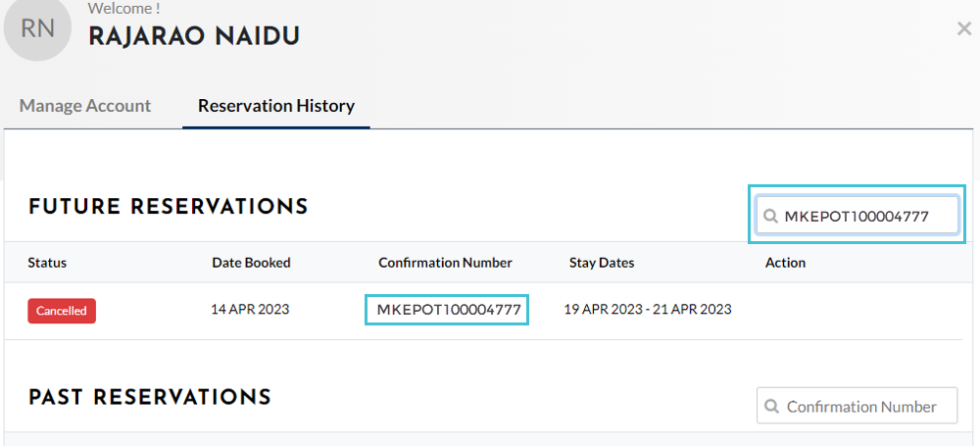Click the 14 APR 2023 booked date
The width and height of the screenshot is (980, 446).
(250, 309)
